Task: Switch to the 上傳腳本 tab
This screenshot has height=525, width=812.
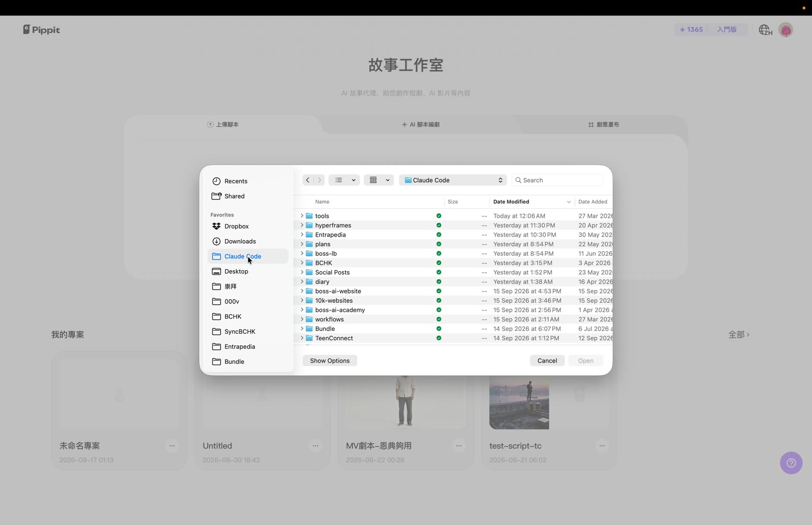Action: tap(223, 124)
